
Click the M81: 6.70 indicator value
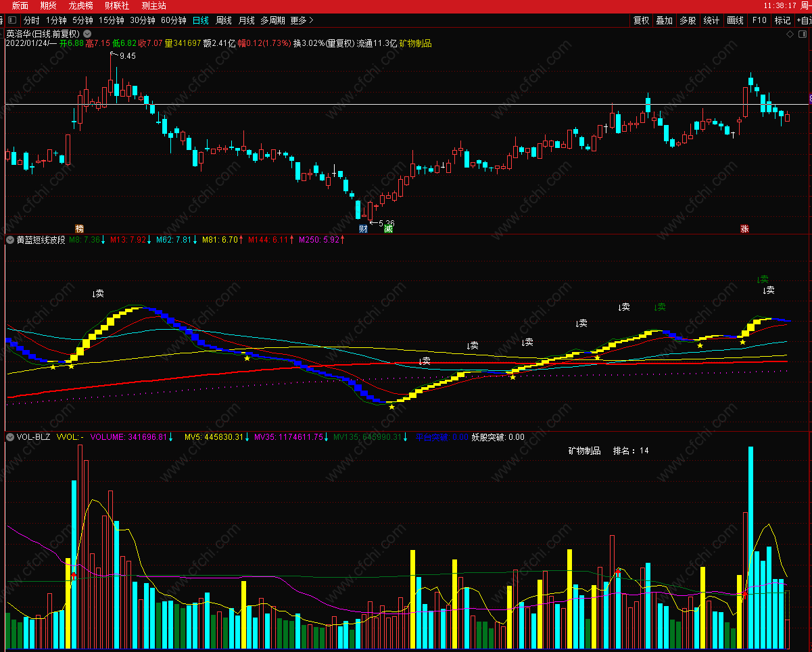point(220,240)
